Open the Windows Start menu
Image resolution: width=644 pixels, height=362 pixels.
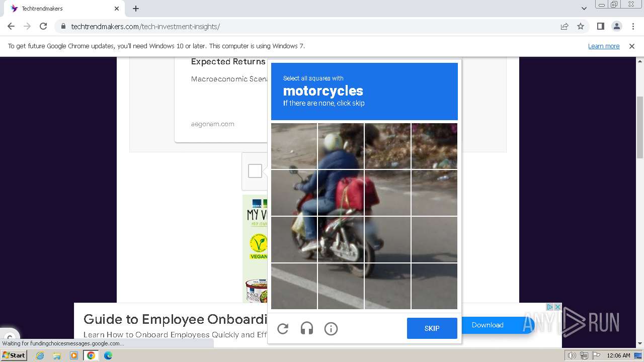[x=14, y=355]
